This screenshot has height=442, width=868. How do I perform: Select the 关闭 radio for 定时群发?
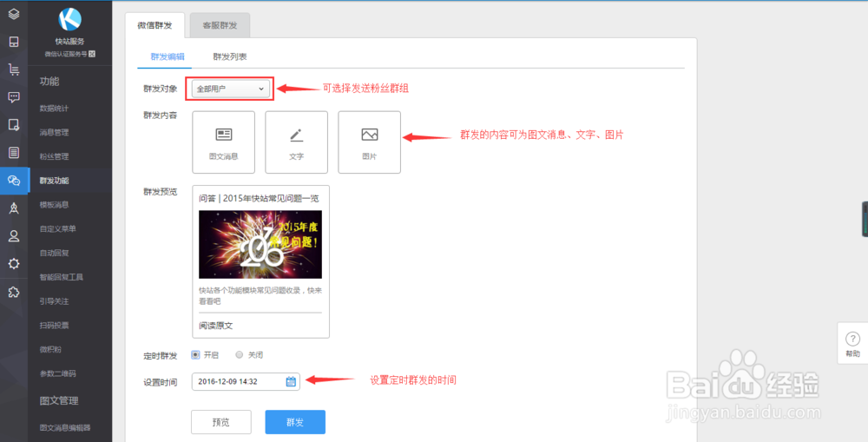point(240,355)
